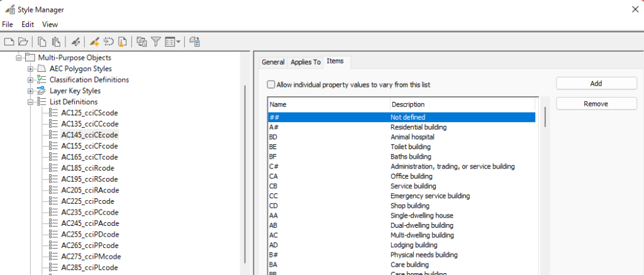Click the Filter Style Type funnel icon
This screenshot has width=644, height=275.
pos(156,42)
